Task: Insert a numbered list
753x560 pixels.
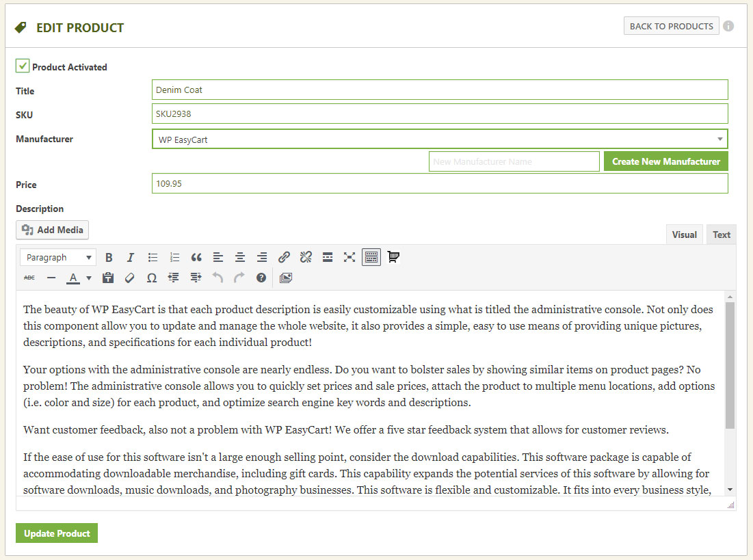Action: 175,257
